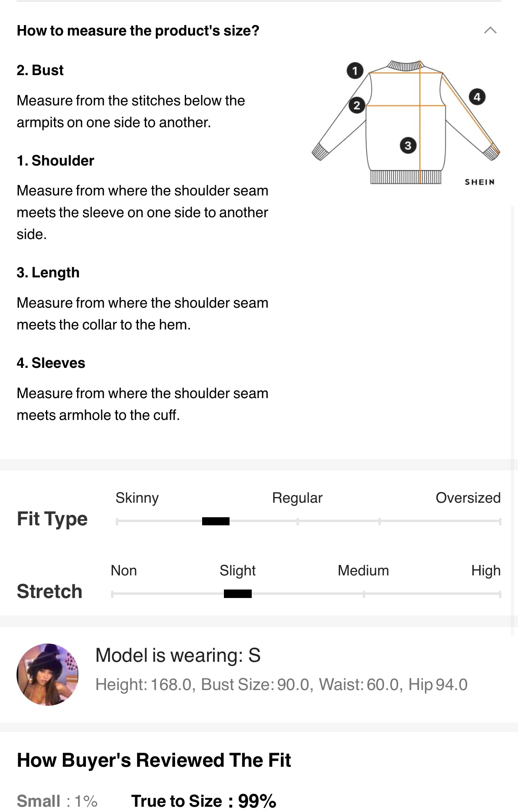The image size is (518, 812).
Task: Click marker 3 on sweater diagram
Action: click(408, 145)
